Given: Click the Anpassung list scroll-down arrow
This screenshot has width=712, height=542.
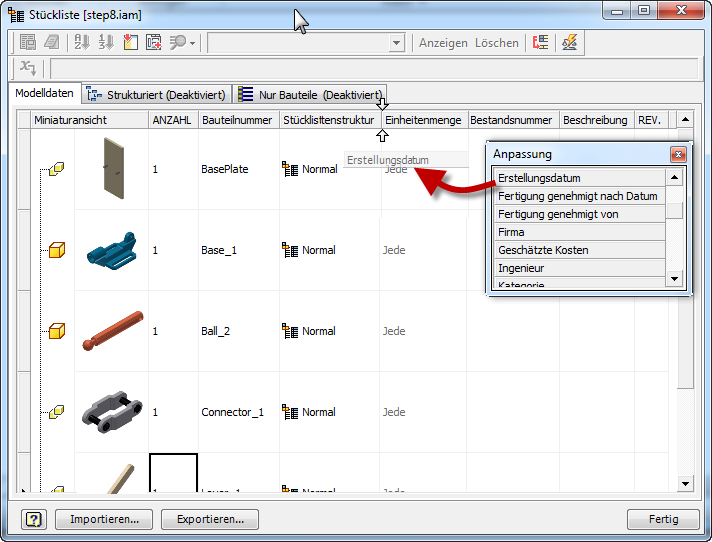Looking at the screenshot, I should click(674, 279).
